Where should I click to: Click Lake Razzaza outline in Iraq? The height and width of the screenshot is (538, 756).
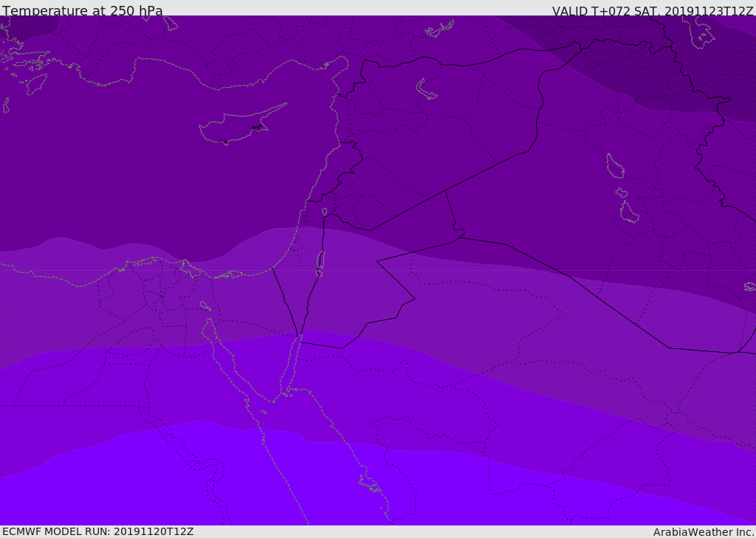pos(628,213)
